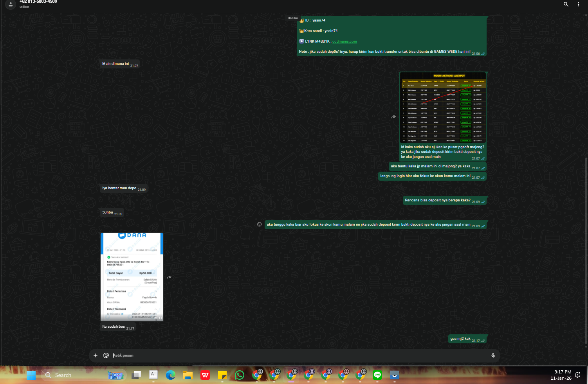This screenshot has width=588, height=384.
Task: Click the microphone voice message icon
Action: 493,355
